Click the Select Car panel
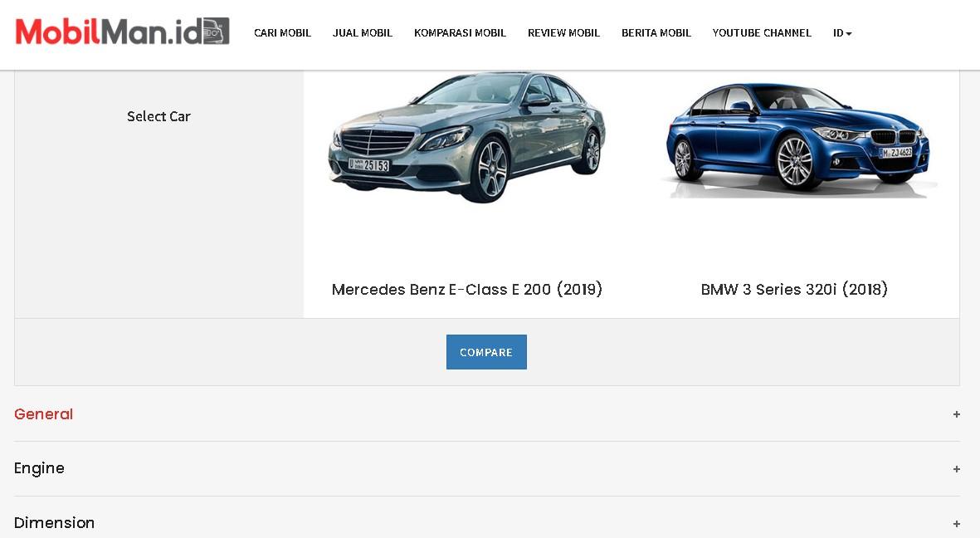 coord(158,117)
